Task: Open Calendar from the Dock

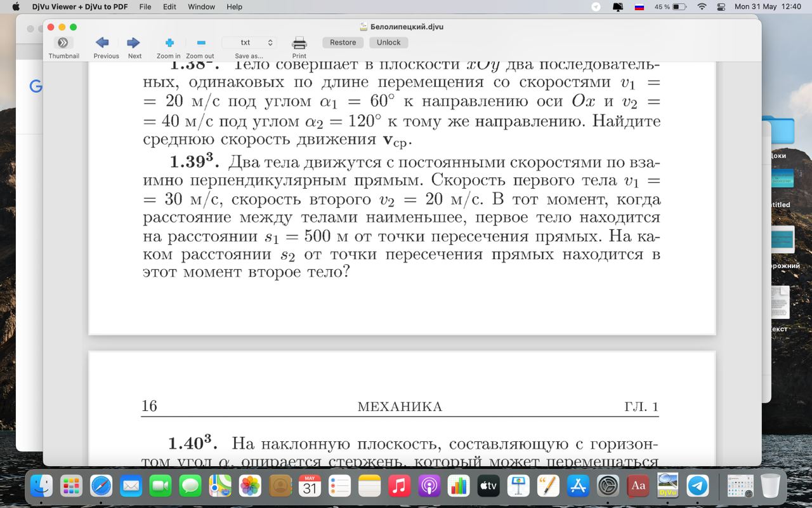Action: (x=310, y=486)
